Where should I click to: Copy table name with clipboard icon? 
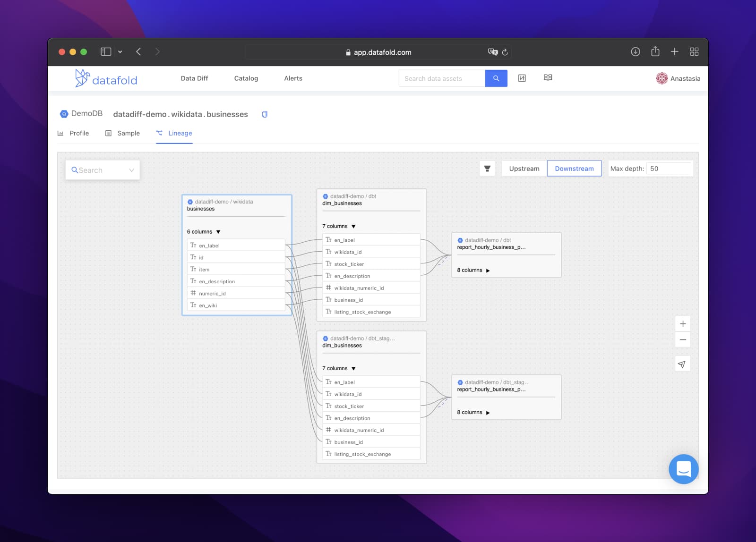click(265, 114)
